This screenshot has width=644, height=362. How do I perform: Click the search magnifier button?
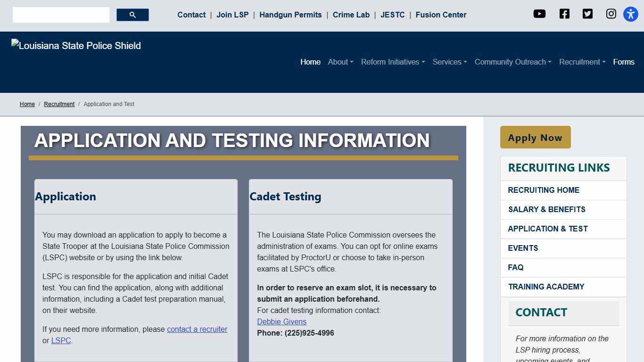[132, 15]
